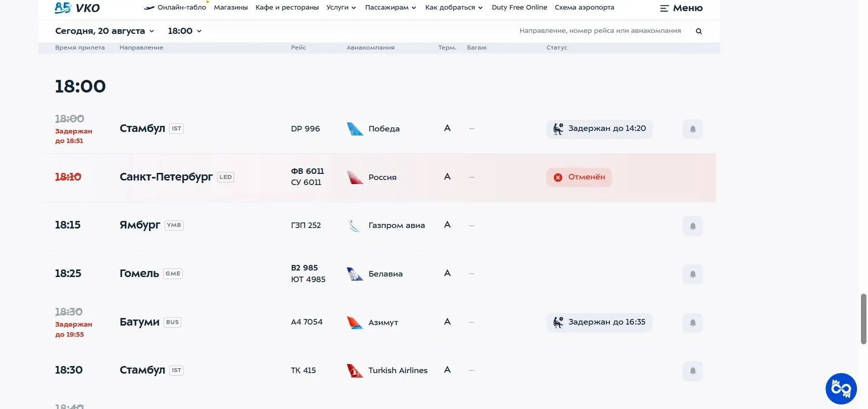Image resolution: width=868 pixels, height=409 pixels.
Task: Open the date selector Сегодня, 20 августа
Action: click(105, 31)
